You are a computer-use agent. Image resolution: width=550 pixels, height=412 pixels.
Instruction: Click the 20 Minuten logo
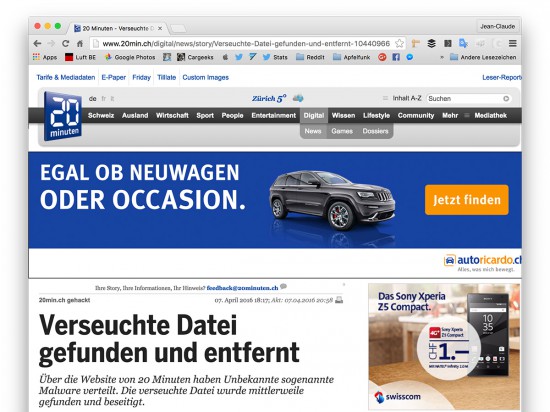click(63, 116)
